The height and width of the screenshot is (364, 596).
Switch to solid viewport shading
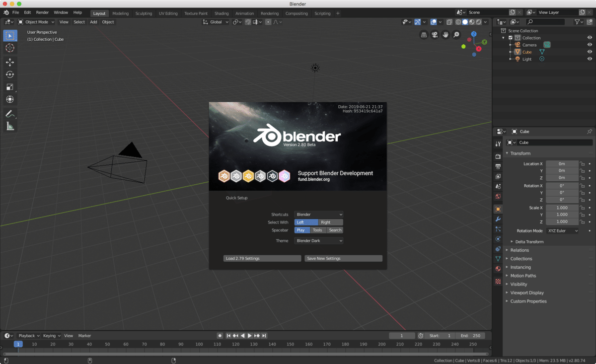(x=465, y=22)
